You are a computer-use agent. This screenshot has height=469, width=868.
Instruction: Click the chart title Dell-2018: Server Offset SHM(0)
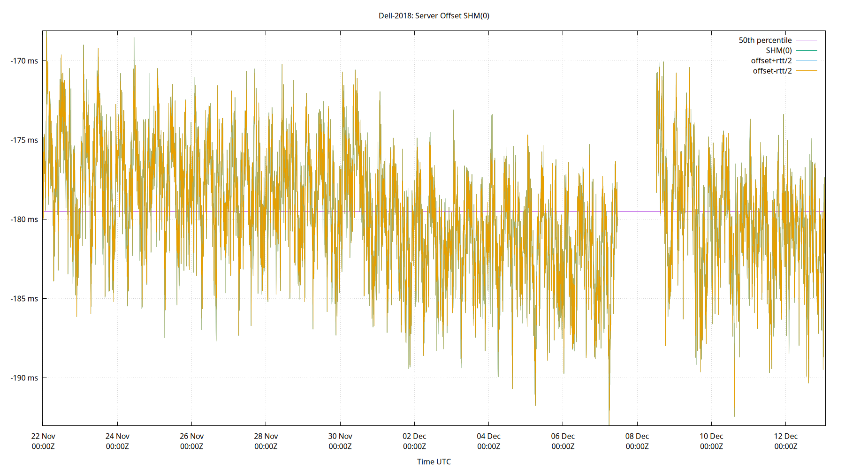[434, 15]
